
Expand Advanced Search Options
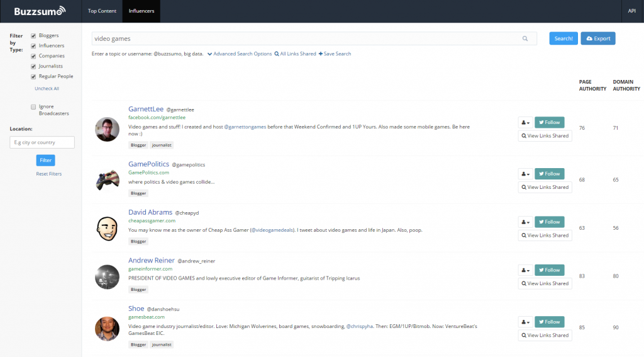(x=240, y=54)
